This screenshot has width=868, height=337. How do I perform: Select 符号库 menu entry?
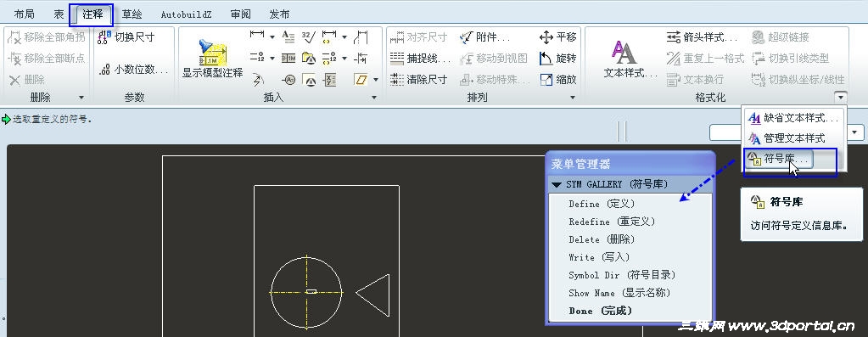click(x=780, y=158)
